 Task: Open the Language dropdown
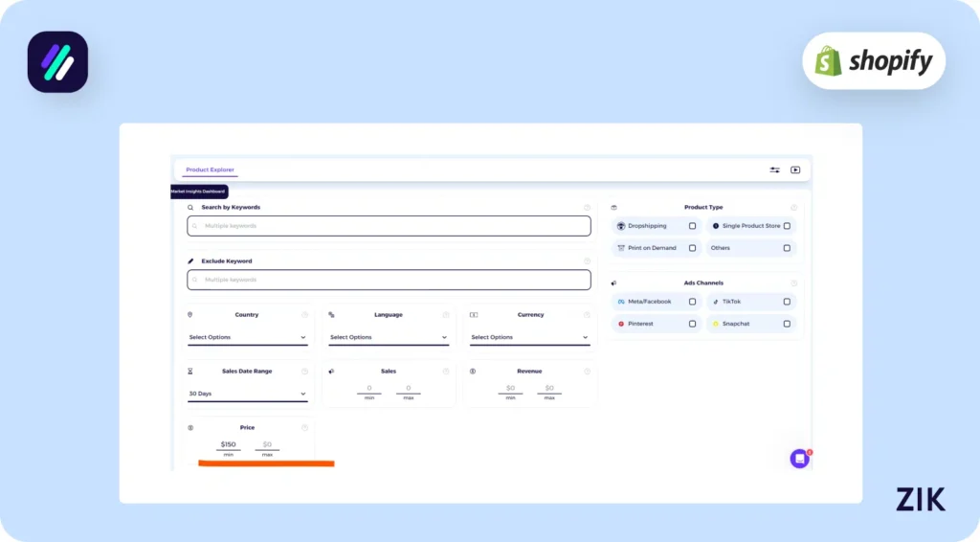pos(389,337)
